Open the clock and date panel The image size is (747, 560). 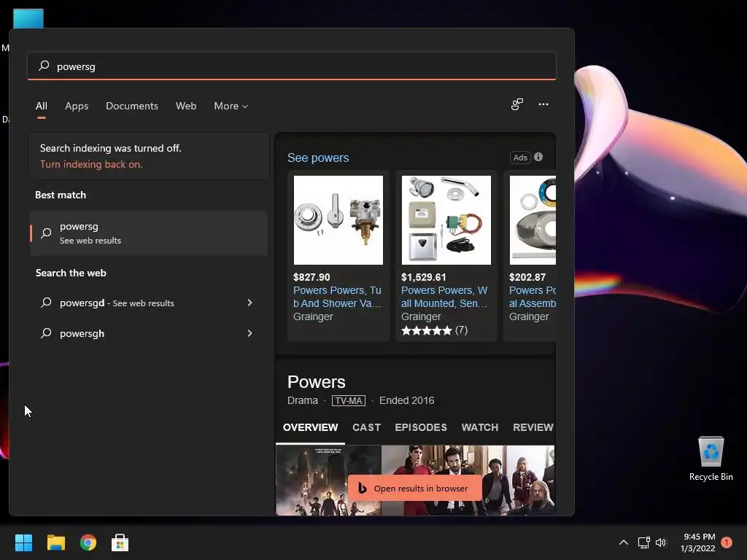coord(698,542)
